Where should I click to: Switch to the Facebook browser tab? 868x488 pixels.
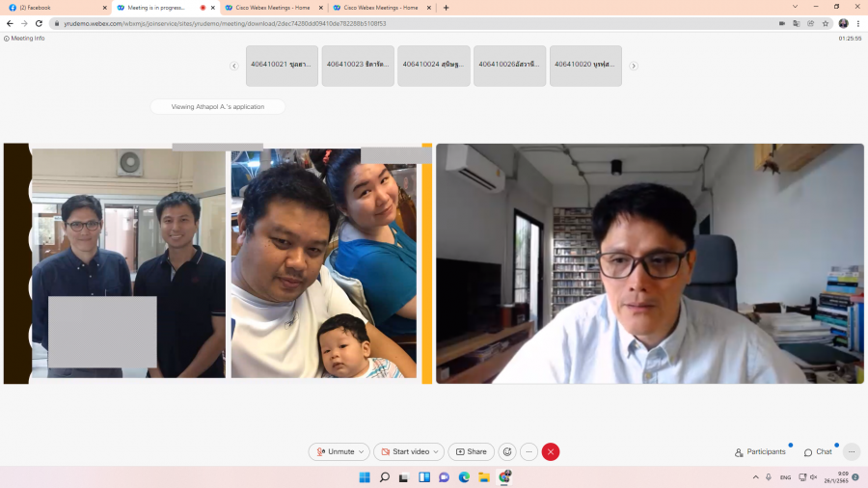pyautogui.click(x=53, y=7)
